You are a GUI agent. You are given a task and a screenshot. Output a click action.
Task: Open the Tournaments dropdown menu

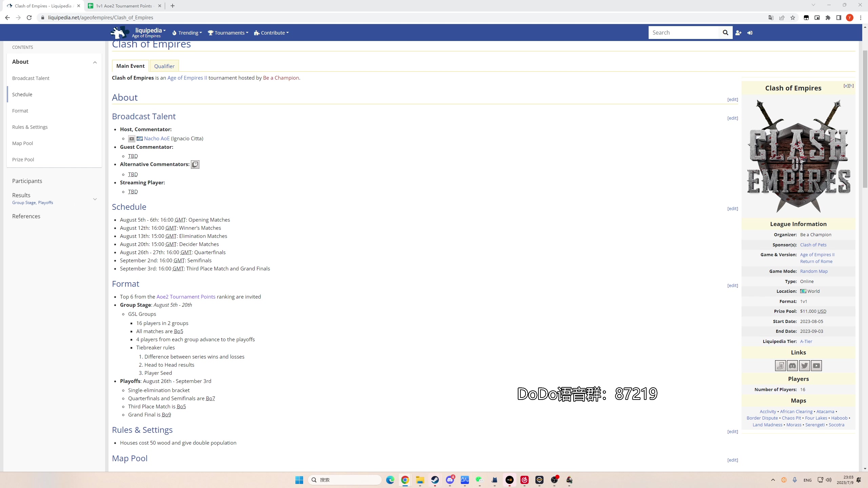click(x=228, y=33)
